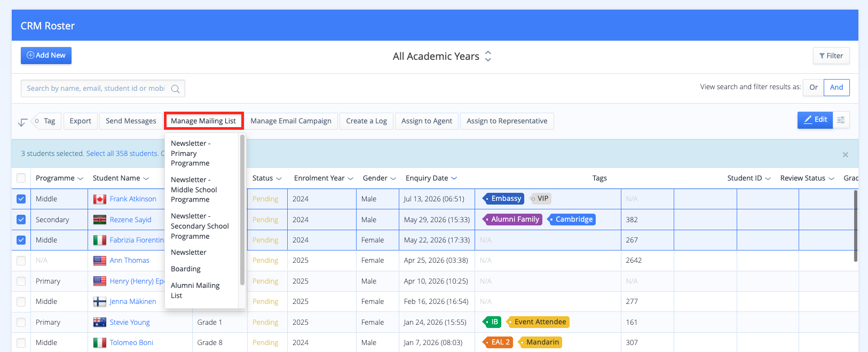Image resolution: width=868 pixels, height=352 pixels.
Task: Click the Embassy tag badge
Action: click(503, 199)
